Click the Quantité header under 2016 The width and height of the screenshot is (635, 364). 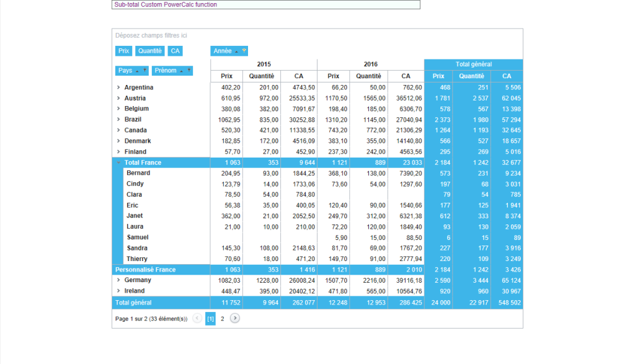coord(368,76)
